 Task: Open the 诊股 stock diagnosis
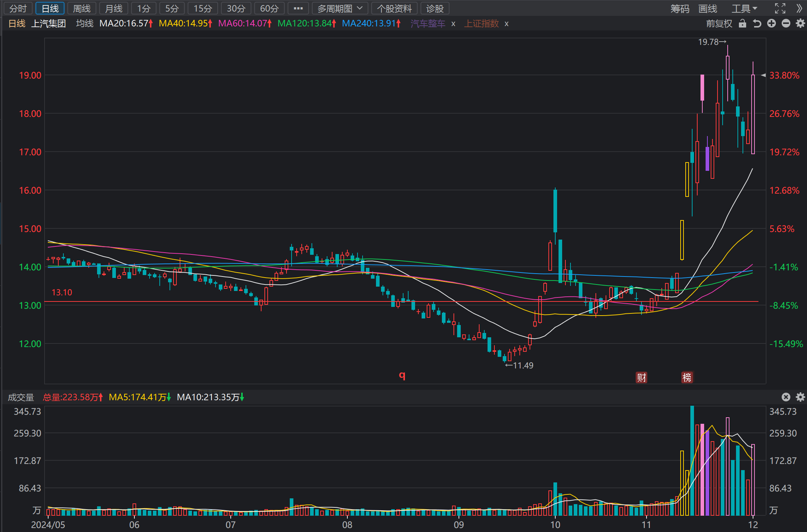[x=435, y=8]
